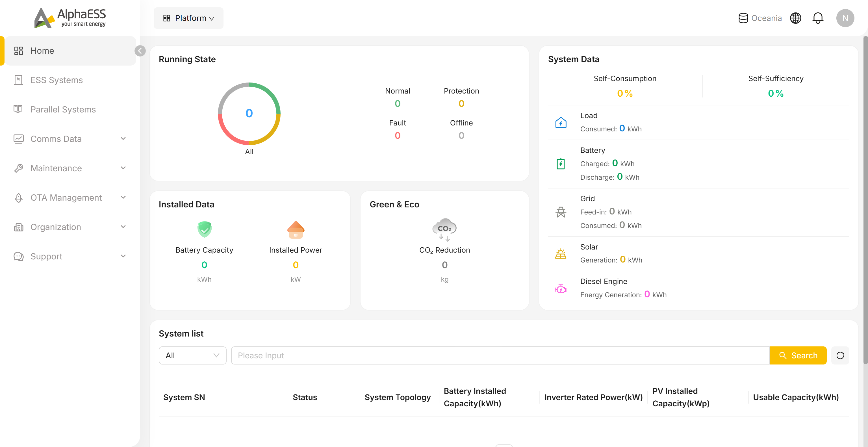Click the Solar panel icon
The height and width of the screenshot is (447, 868).
[561, 254]
